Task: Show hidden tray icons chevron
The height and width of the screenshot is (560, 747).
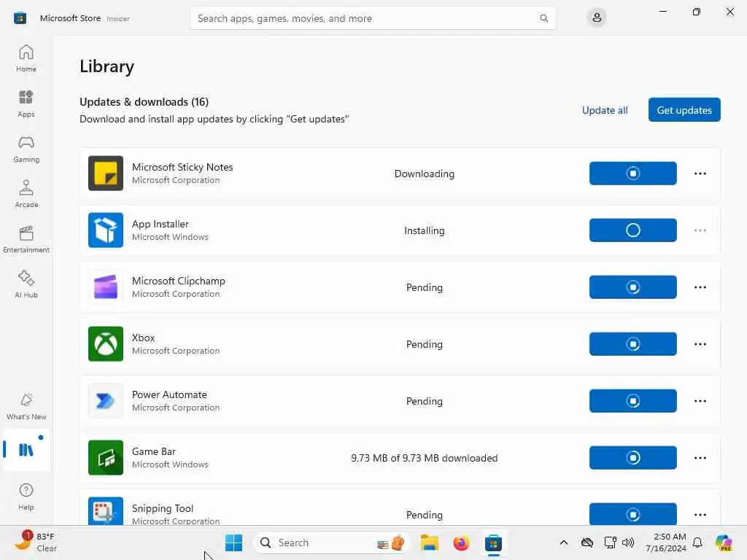Action: [564, 542]
